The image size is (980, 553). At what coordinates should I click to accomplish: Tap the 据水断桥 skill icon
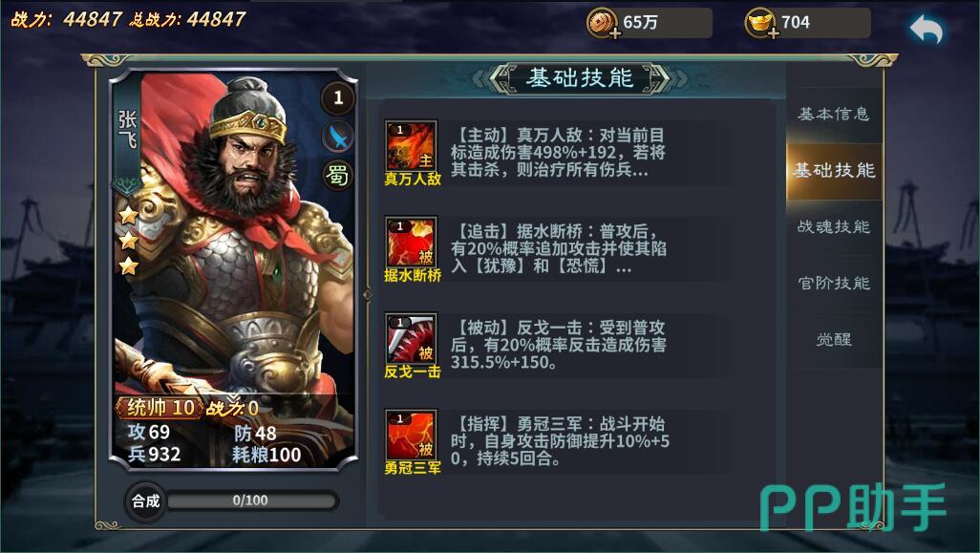coord(411,242)
